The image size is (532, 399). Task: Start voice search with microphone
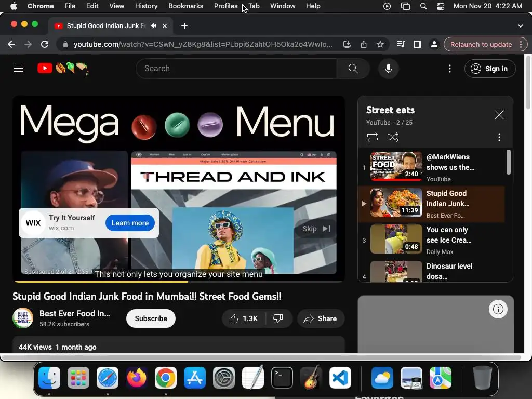point(389,69)
